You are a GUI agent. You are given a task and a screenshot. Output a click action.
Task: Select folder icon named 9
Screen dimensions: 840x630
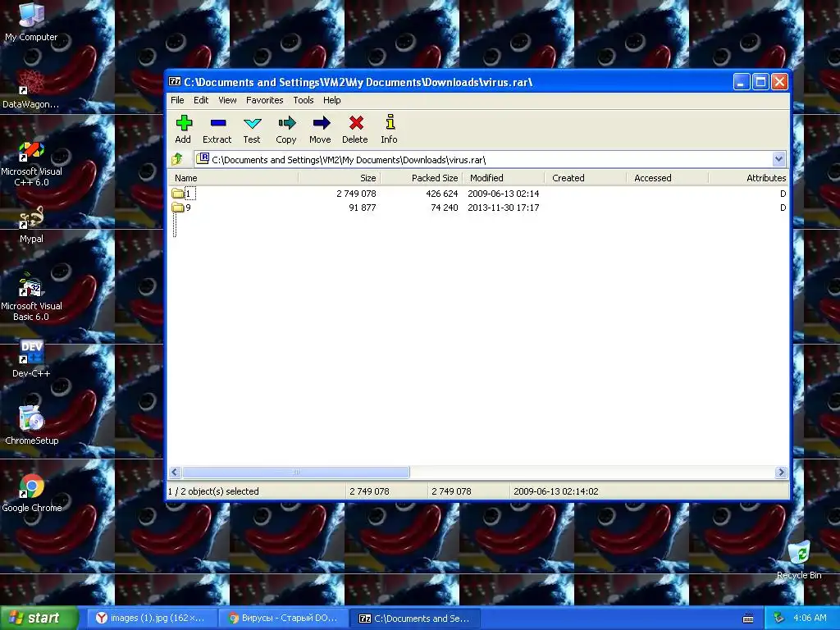177,208
